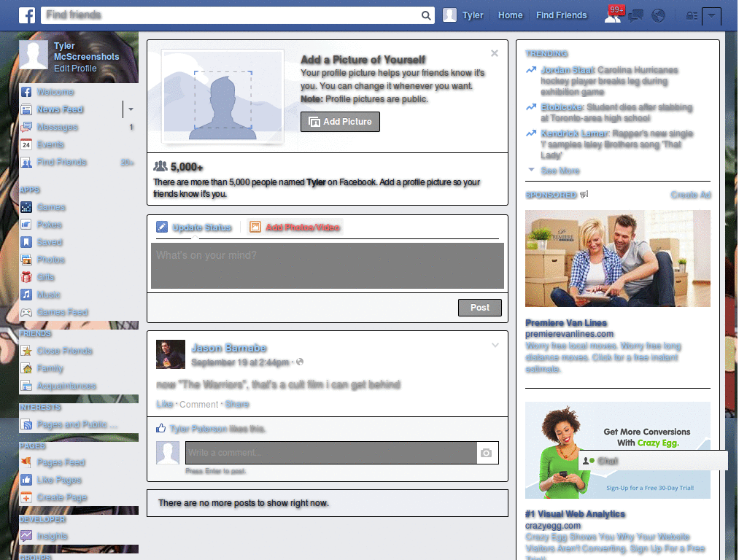Image resolution: width=747 pixels, height=560 pixels.
Task: Click the Pokes app icon
Action: [x=26, y=225]
